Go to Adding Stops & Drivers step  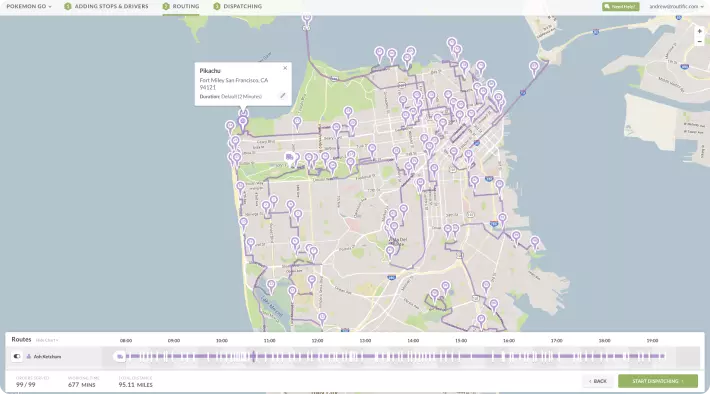pos(106,6)
